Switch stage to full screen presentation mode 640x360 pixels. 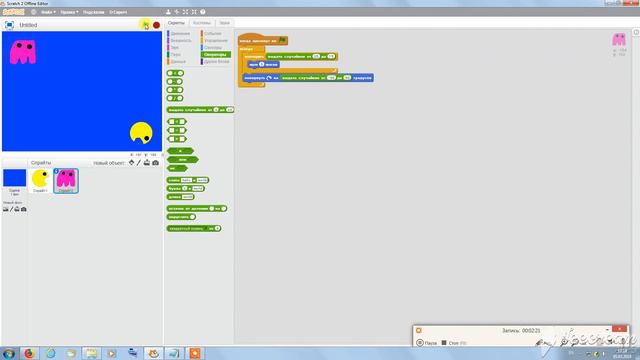(x=9, y=25)
